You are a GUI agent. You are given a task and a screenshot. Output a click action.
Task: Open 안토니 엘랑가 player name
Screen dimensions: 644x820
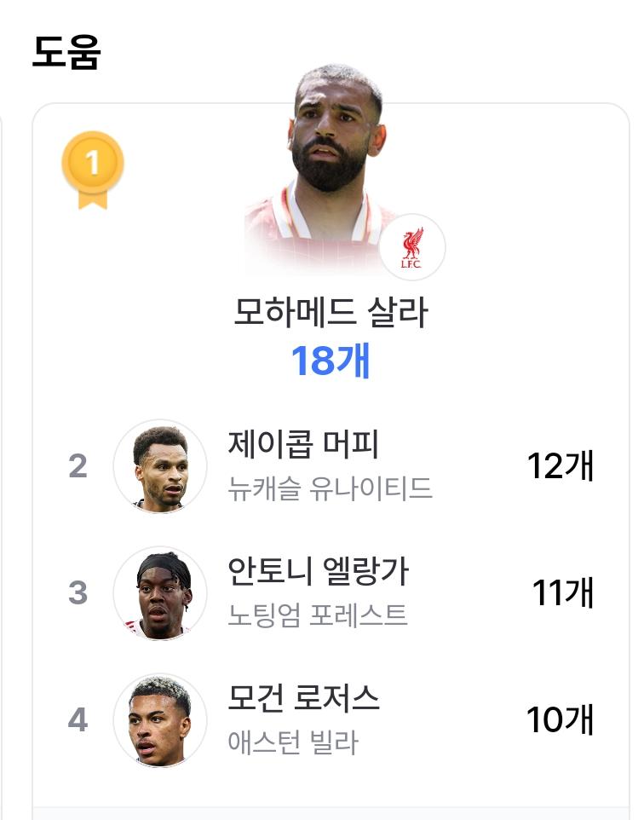pos(318,571)
